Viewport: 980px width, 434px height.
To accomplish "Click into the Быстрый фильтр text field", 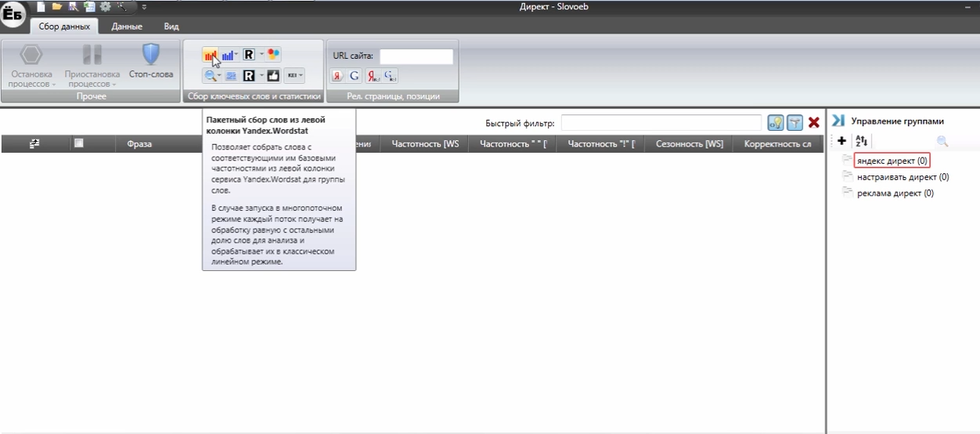I will [661, 123].
